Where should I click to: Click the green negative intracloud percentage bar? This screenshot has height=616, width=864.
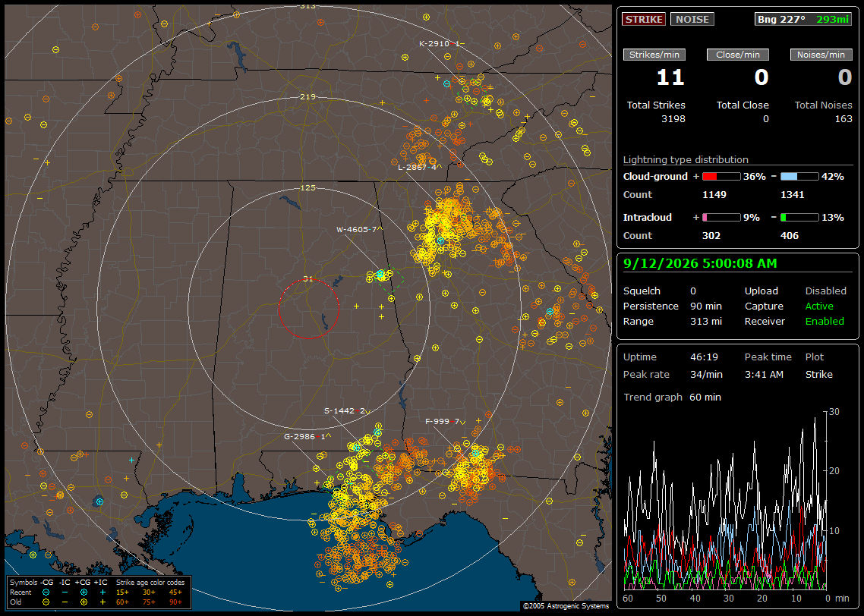pyautogui.click(x=799, y=218)
